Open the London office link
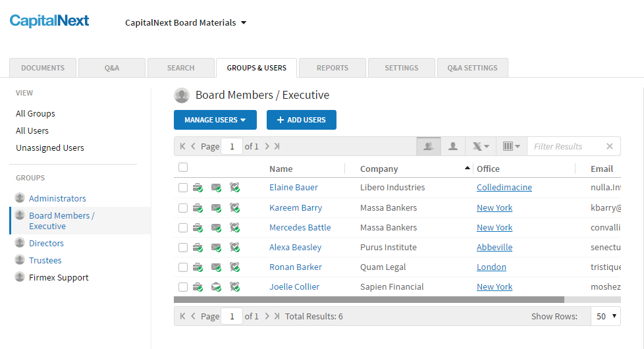The image size is (644, 349). pos(491,267)
